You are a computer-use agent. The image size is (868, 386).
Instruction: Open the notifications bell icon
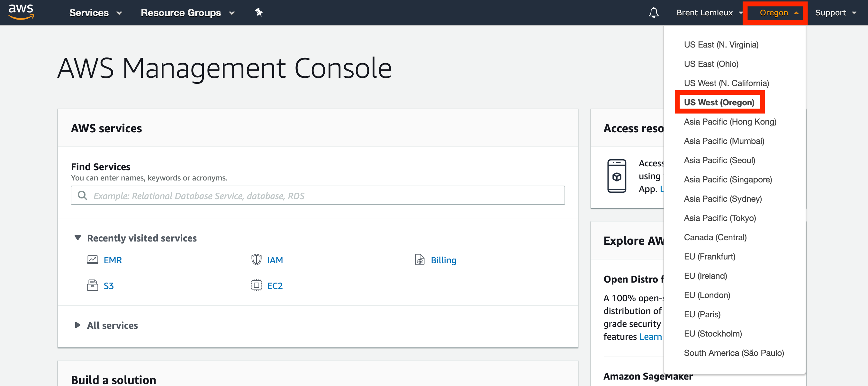pyautogui.click(x=653, y=13)
